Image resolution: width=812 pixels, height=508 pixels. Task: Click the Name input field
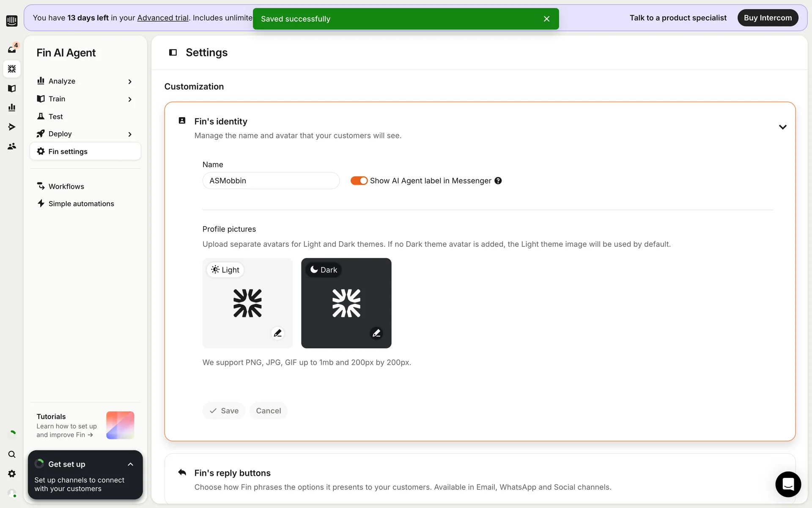point(271,181)
